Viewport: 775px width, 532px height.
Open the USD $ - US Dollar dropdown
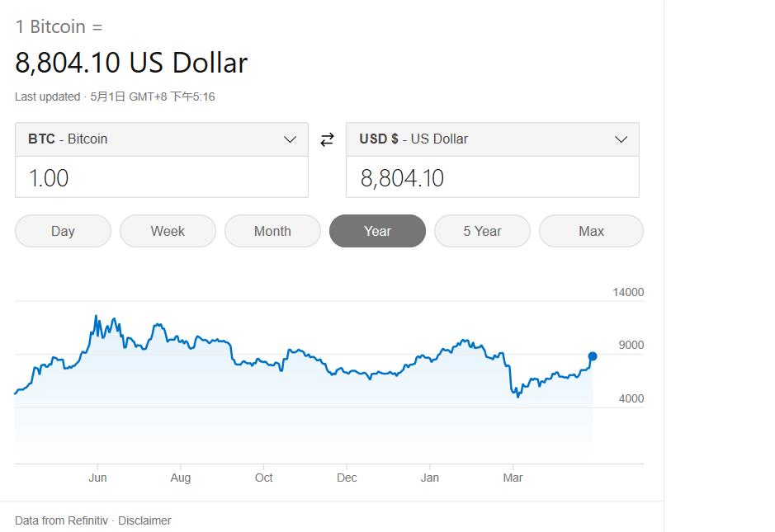click(492, 139)
